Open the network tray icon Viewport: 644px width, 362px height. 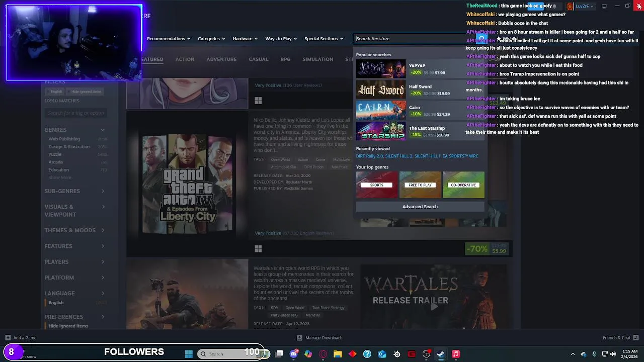point(605,354)
